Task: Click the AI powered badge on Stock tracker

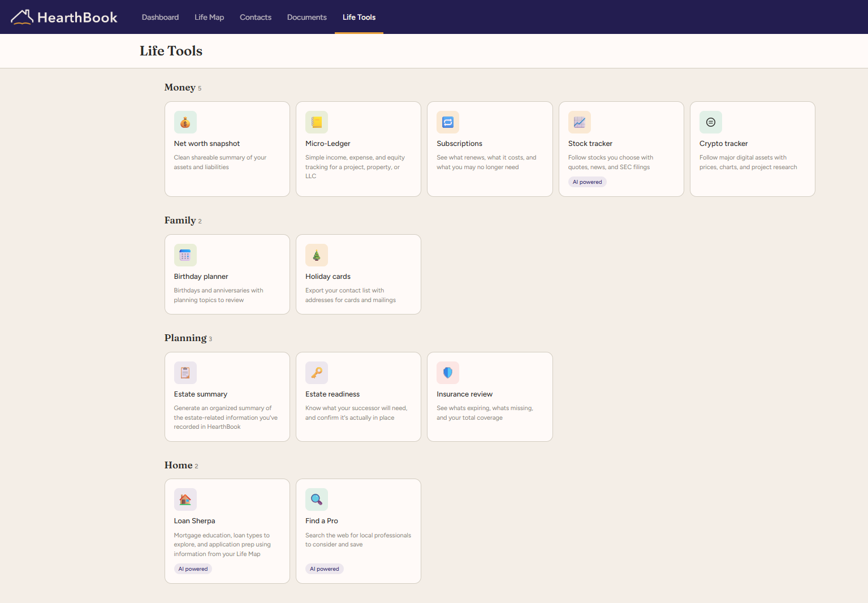Action: click(587, 182)
